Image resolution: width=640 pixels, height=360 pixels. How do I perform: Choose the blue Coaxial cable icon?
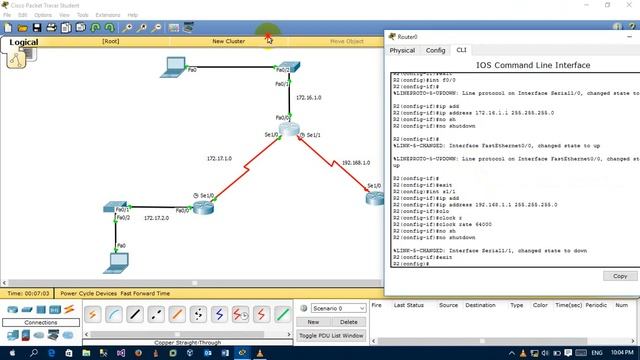[220, 315]
